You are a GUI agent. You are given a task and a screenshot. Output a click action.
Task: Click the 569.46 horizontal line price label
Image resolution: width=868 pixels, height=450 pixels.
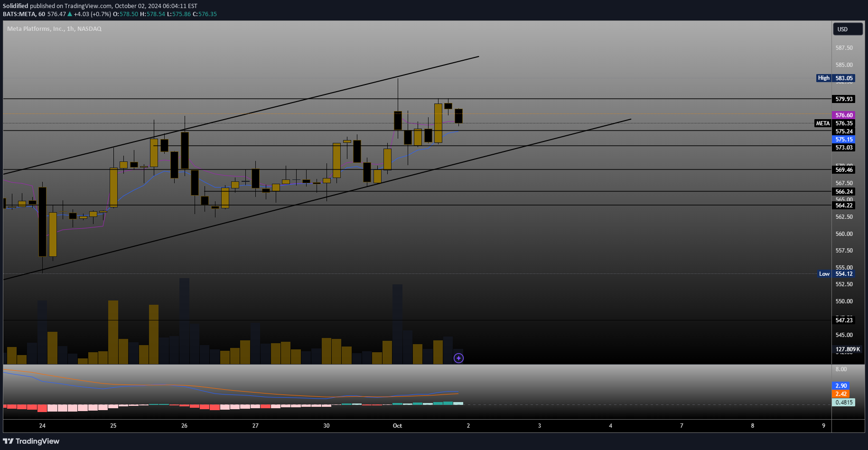(844, 170)
